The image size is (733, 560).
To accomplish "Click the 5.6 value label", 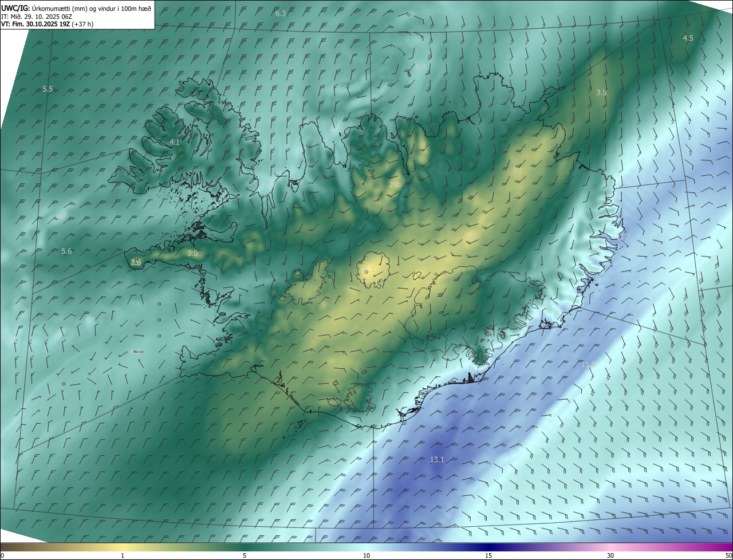I will pyautogui.click(x=66, y=251).
